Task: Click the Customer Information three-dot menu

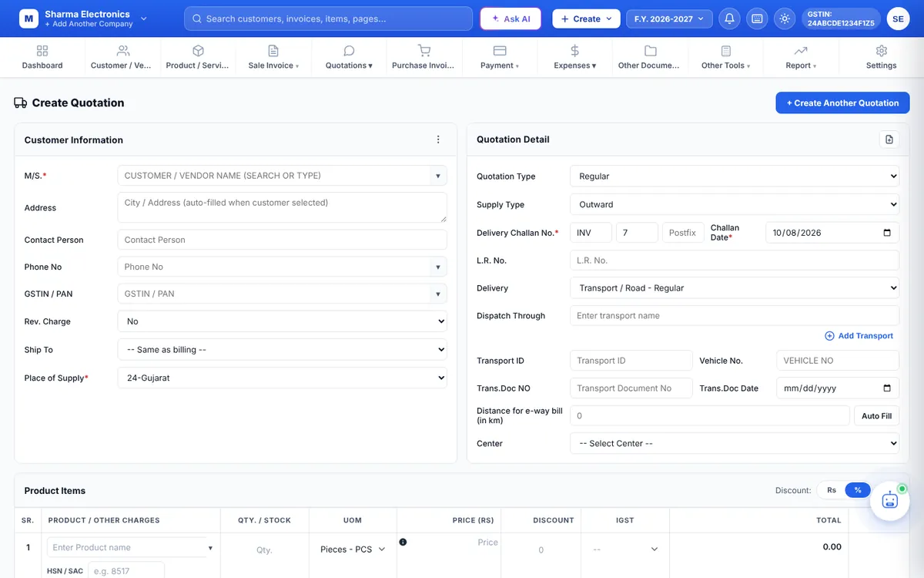Action: click(438, 139)
